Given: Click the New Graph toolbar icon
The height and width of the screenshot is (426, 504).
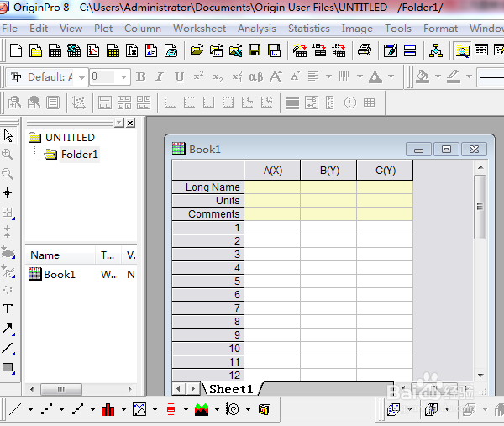Looking at the screenshot, I should click(93, 50).
